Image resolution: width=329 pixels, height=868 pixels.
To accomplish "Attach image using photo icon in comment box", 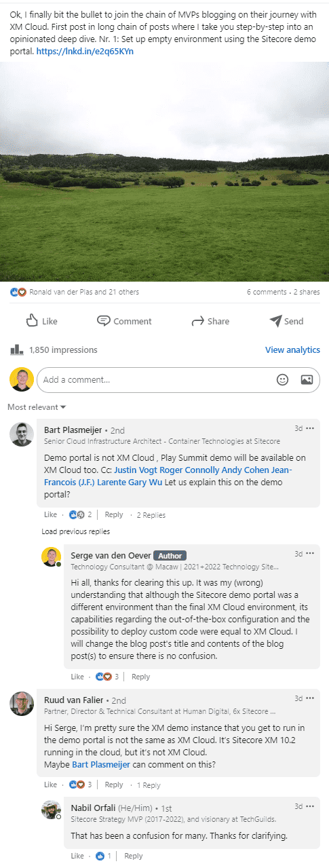I will (x=307, y=380).
